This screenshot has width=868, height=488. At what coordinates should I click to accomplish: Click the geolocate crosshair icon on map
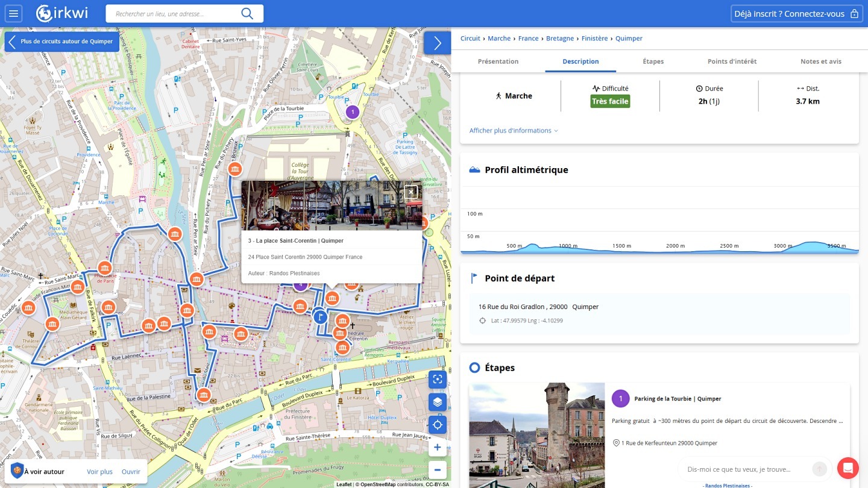point(437,425)
